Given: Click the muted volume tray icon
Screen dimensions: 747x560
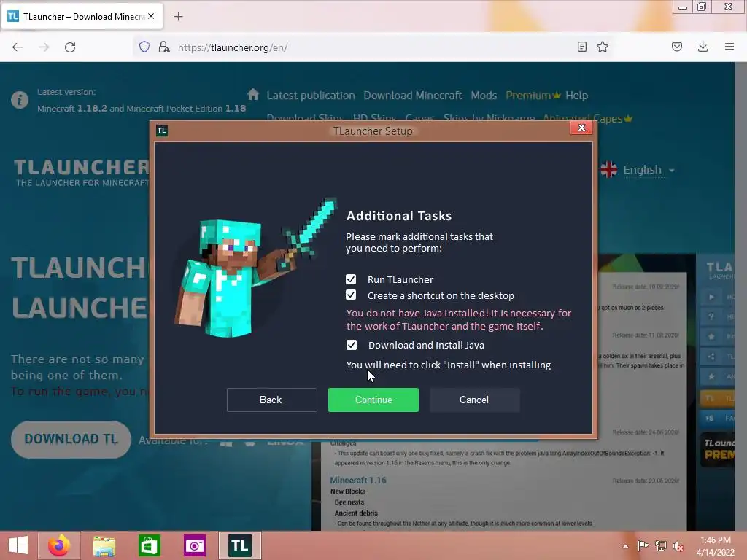Looking at the screenshot, I should point(678,546).
